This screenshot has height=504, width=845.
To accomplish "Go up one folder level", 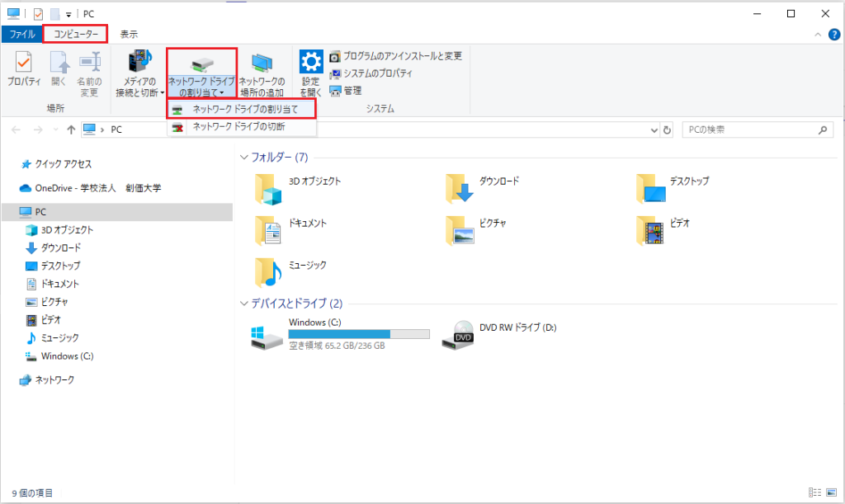I will point(71,130).
